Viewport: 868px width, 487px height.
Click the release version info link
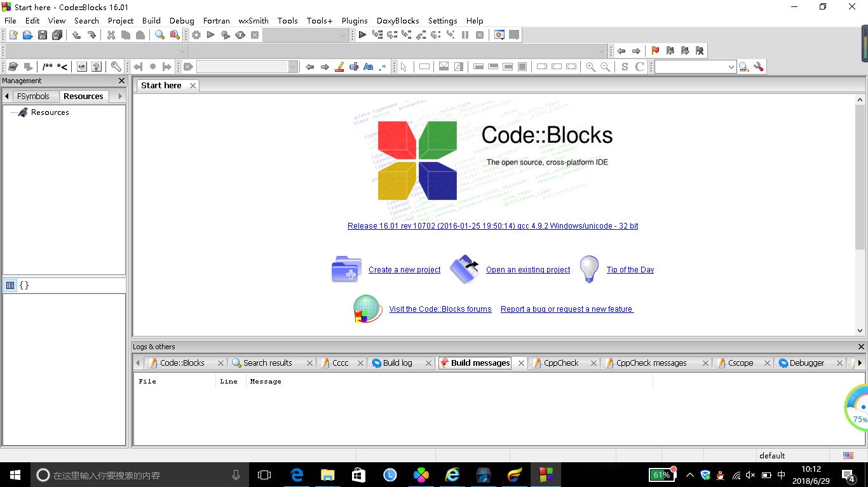pyautogui.click(x=492, y=226)
